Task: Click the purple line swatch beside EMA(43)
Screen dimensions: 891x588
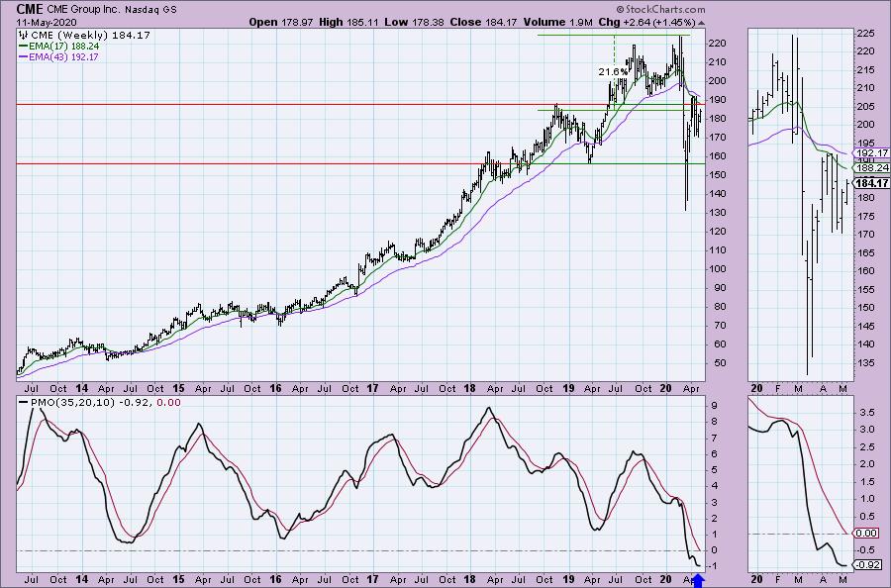Action: pyautogui.click(x=24, y=56)
